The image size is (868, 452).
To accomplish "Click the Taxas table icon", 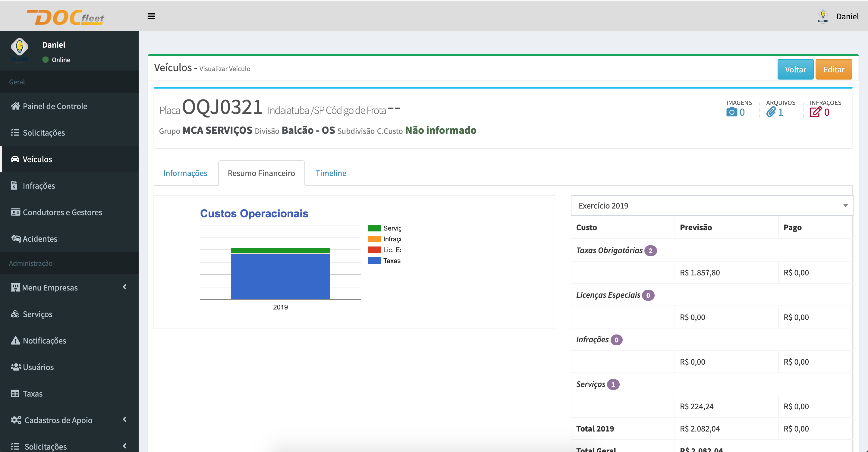I will (15, 394).
